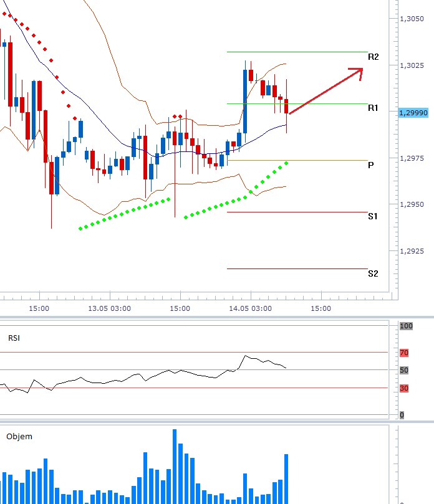Select the P pivot level label
The width and height of the screenshot is (434, 504).
coord(370,165)
